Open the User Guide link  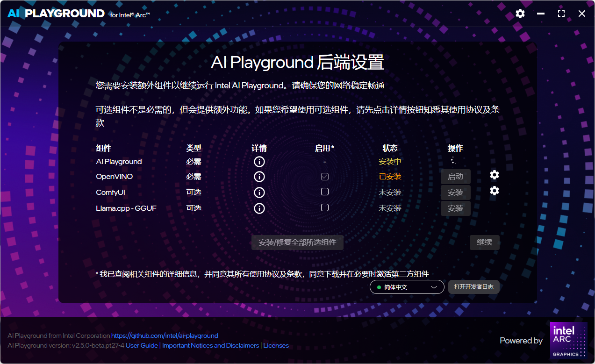coord(142,346)
